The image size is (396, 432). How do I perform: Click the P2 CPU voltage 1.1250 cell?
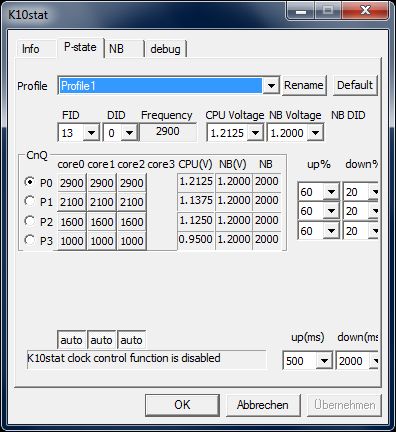pos(196,221)
